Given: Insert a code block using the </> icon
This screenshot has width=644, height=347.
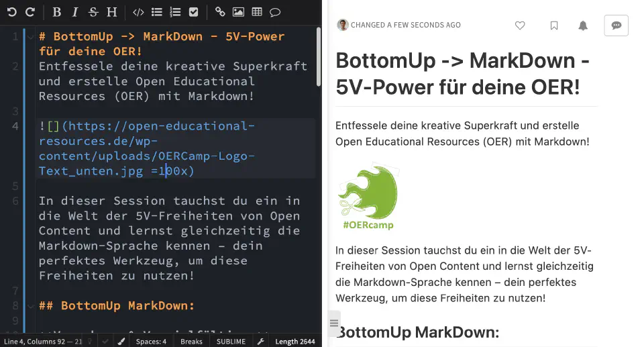Looking at the screenshot, I should pyautogui.click(x=138, y=11).
